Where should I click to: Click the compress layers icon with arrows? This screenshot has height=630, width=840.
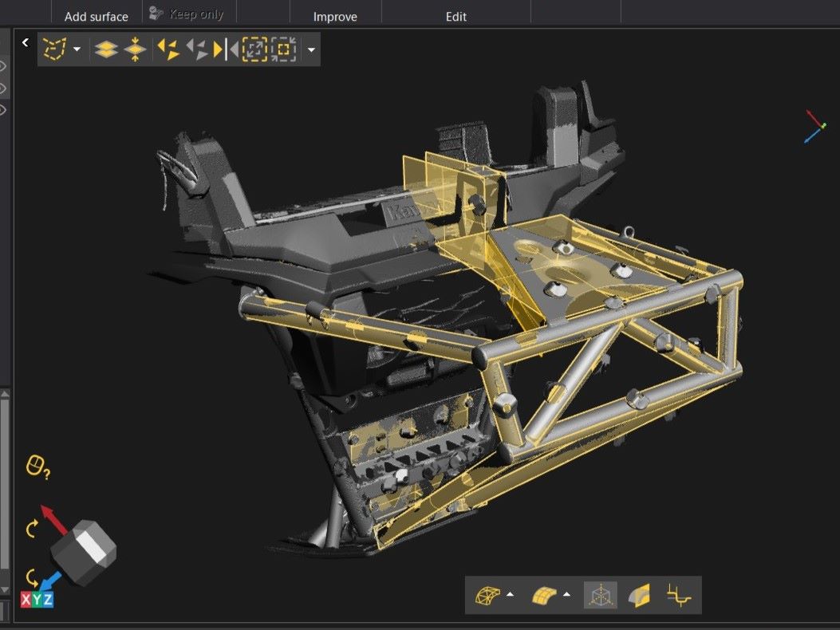[136, 49]
